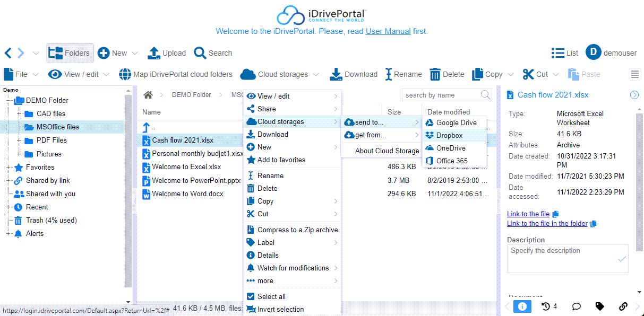Click the Upload toolbar icon

(x=153, y=53)
